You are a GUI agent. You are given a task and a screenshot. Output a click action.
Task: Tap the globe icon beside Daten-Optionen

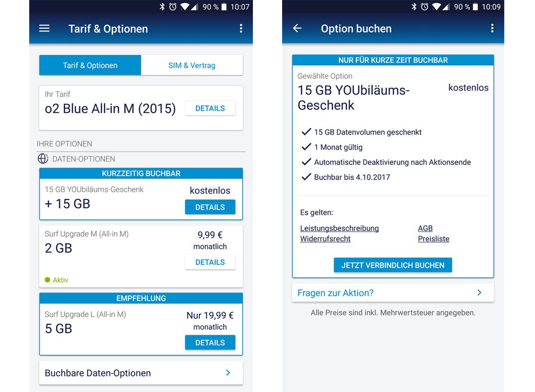point(43,159)
